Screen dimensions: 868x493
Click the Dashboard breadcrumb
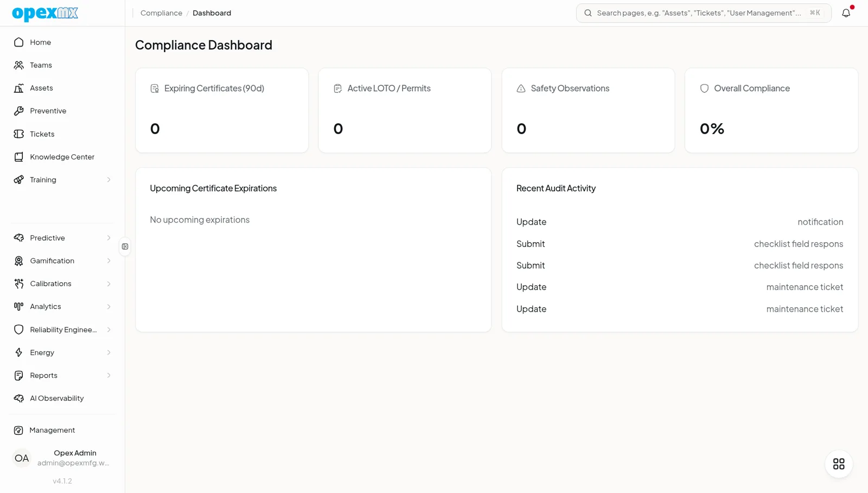click(x=212, y=13)
